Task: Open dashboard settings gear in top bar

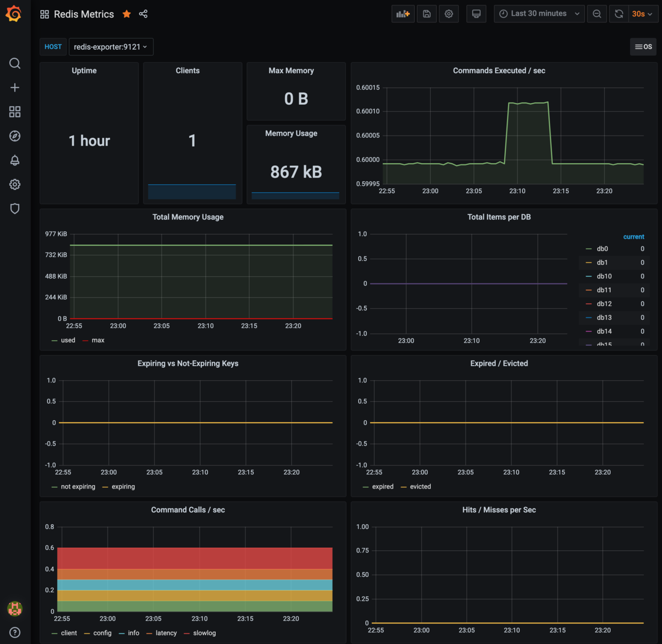Action: pos(449,14)
